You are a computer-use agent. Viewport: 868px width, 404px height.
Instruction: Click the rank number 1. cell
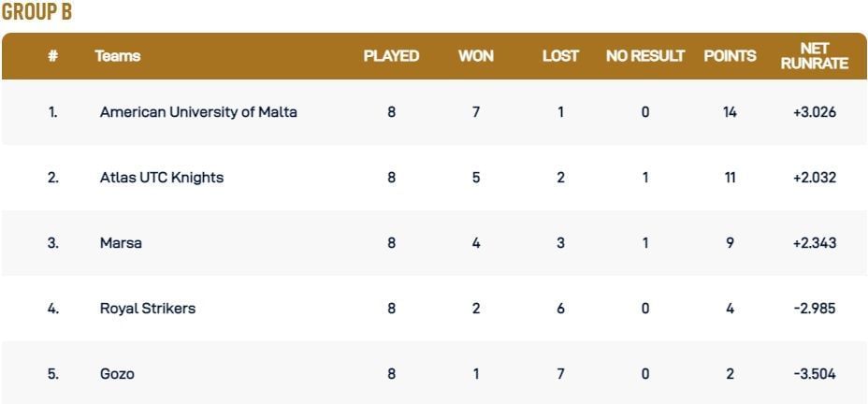[53, 112]
